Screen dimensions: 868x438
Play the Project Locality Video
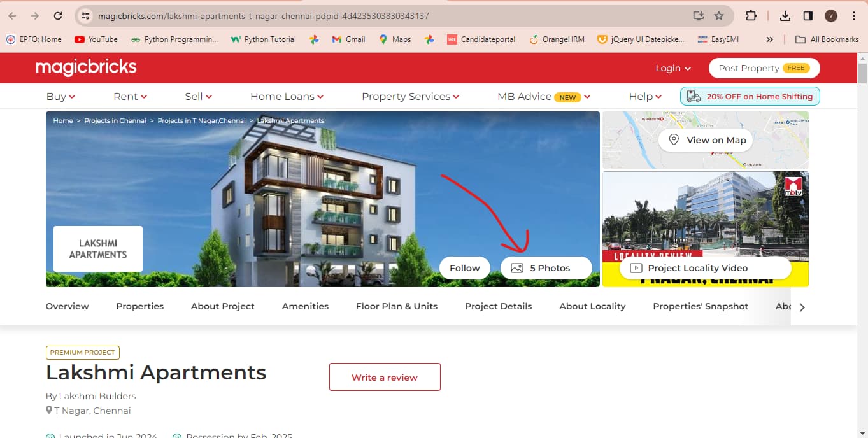pos(706,269)
